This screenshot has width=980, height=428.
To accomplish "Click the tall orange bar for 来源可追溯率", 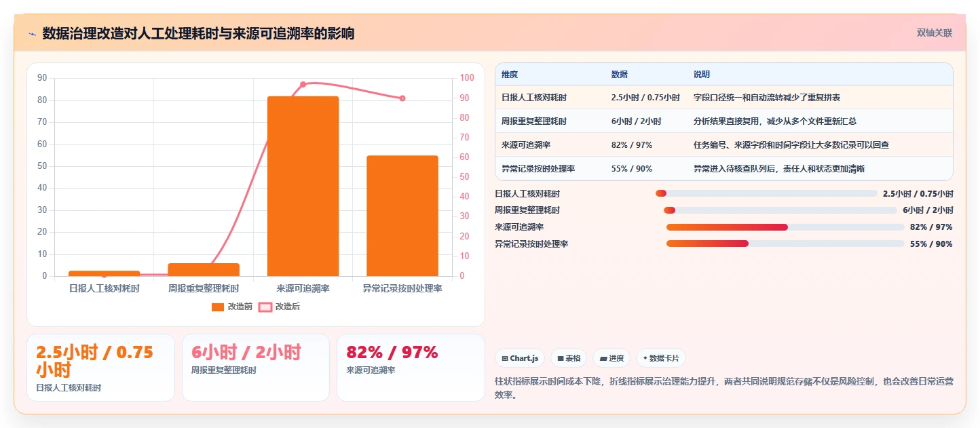I will pyautogui.click(x=303, y=186).
